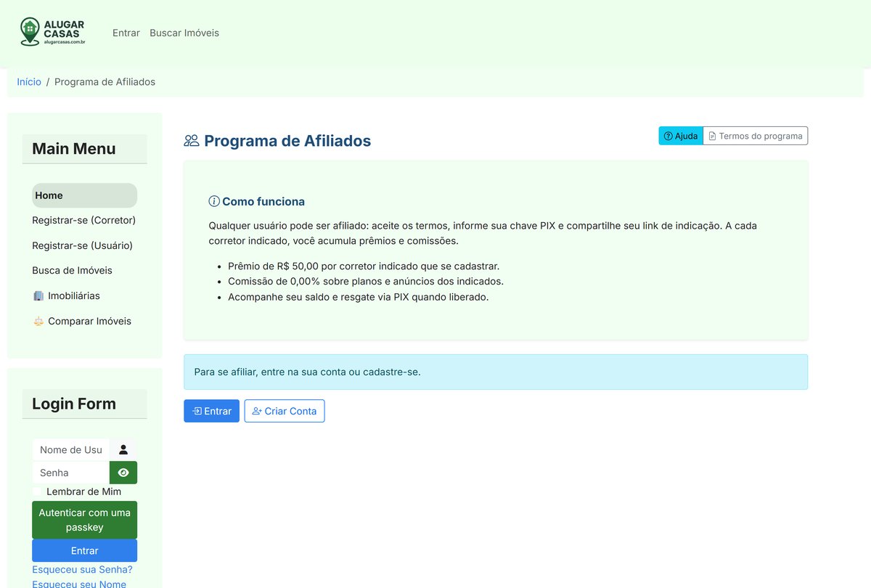
Task: Follow the Início breadcrumb link
Action: click(29, 81)
